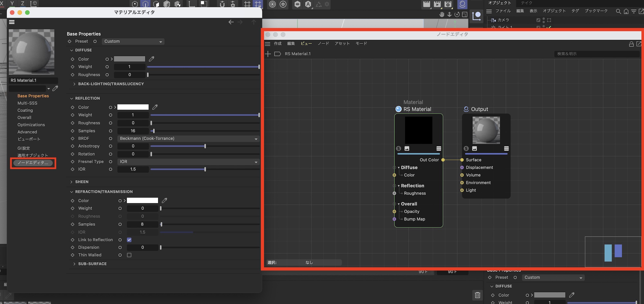Viewport: 644px width, 304px height.
Task: Expand the SHEEN section
Action: [71, 182]
